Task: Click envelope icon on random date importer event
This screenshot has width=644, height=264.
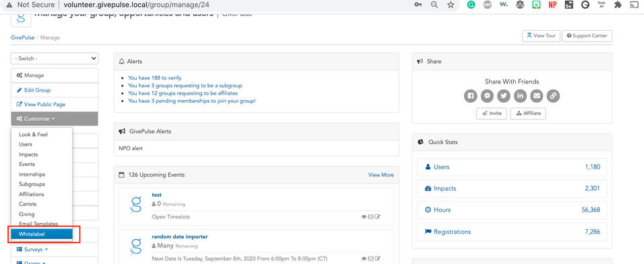Action: pyautogui.click(x=371, y=259)
